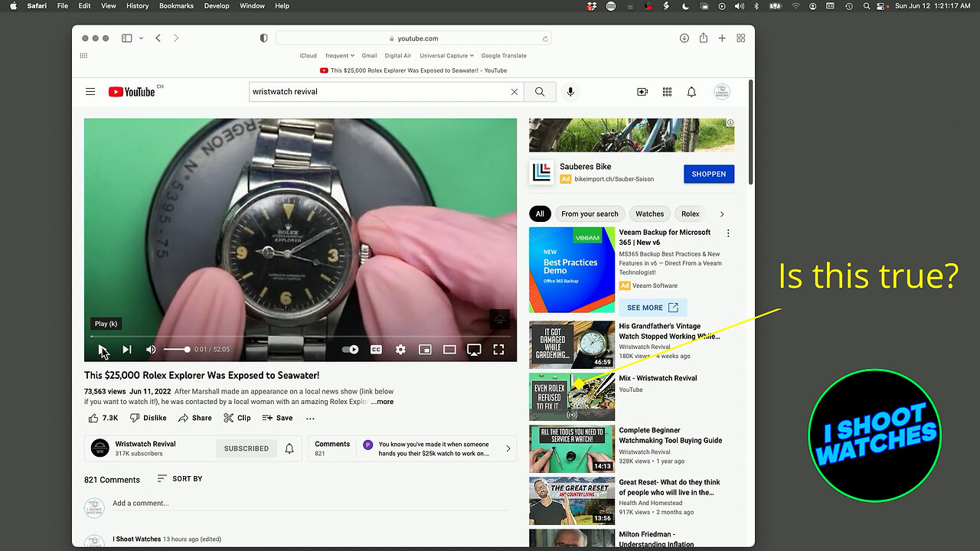Viewport: 980px width, 551px height.
Task: Toggle the Safari sidebar button
Action: pos(127,38)
